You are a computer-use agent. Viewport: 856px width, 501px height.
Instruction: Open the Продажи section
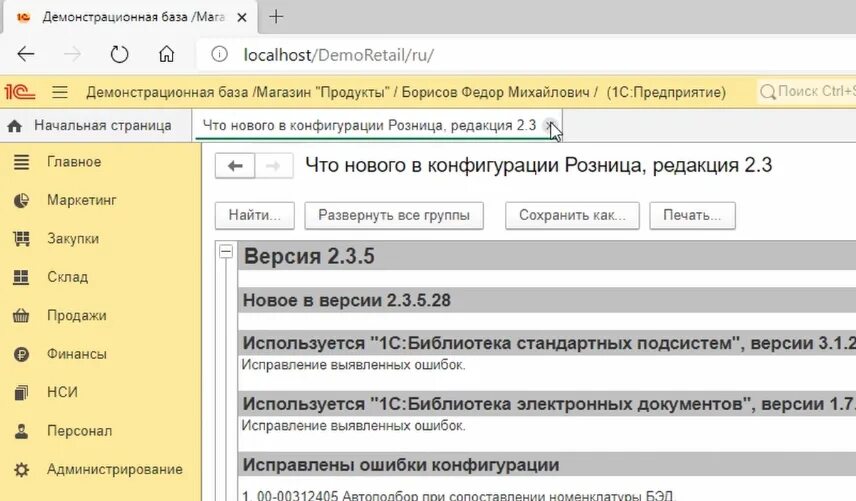76,315
